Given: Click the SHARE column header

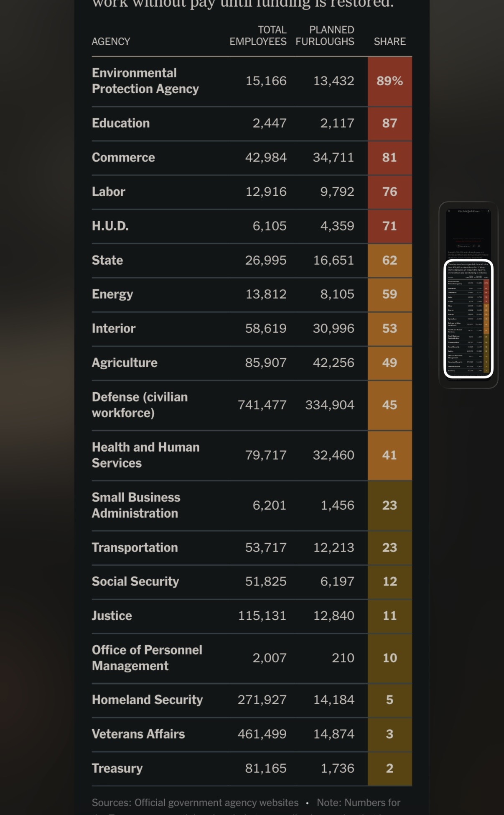Looking at the screenshot, I should point(389,41).
